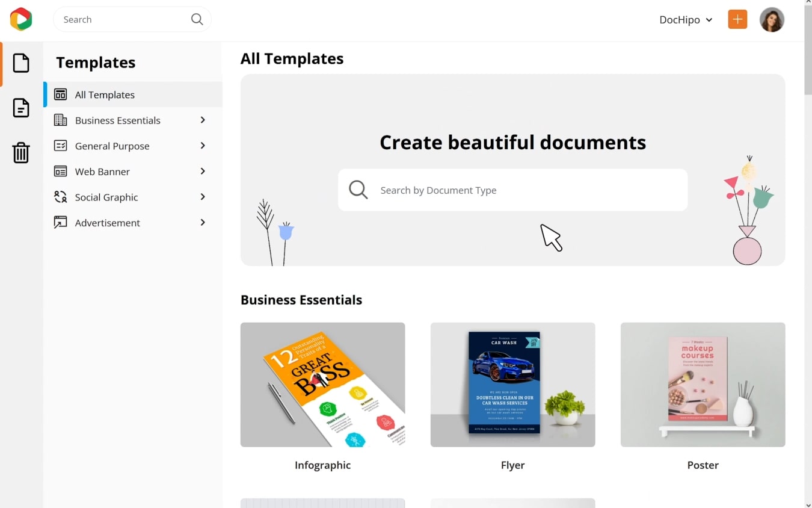Expand the Web Banner category arrow
812x508 pixels.
[203, 172]
